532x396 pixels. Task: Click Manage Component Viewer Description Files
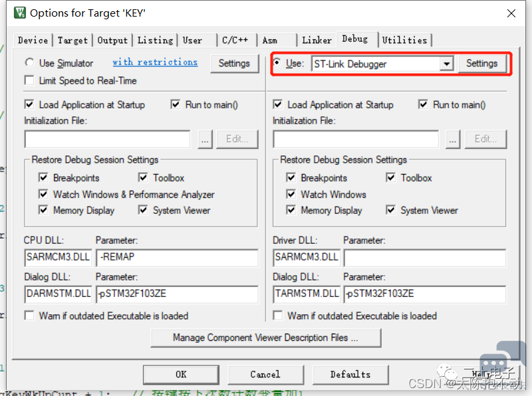click(x=265, y=338)
